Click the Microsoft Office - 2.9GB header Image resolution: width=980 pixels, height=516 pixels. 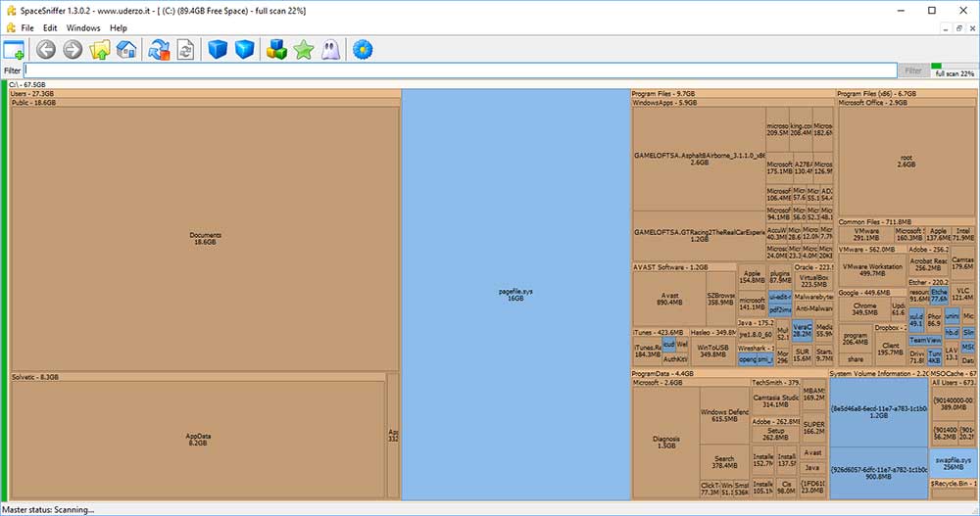click(x=906, y=103)
